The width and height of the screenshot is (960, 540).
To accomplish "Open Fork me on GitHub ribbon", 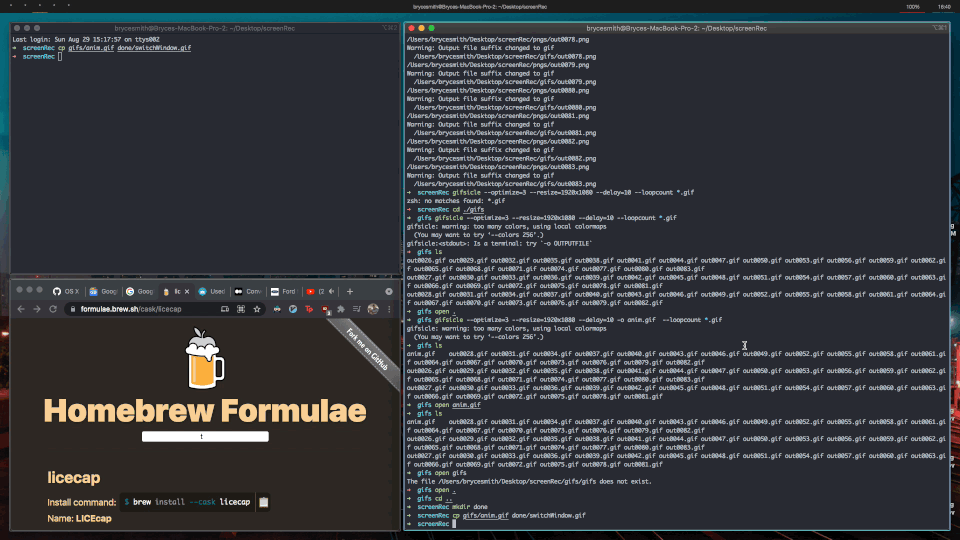I will pyautogui.click(x=367, y=350).
